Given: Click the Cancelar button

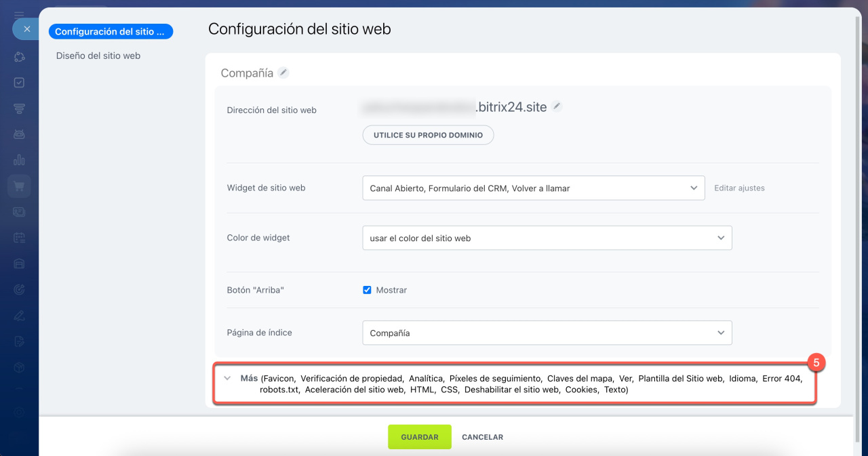Looking at the screenshot, I should (x=482, y=437).
